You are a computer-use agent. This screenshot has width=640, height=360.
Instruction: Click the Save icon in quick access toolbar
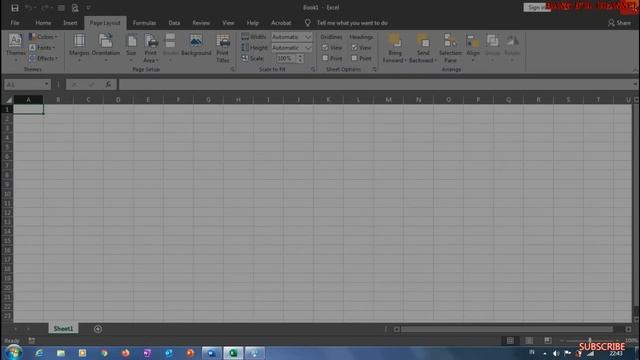tap(15, 8)
